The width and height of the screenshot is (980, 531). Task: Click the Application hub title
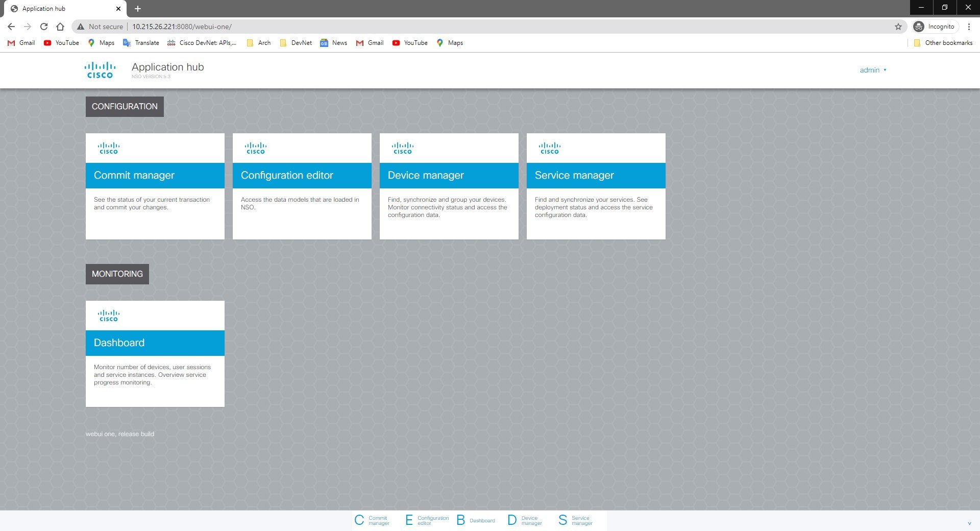coord(167,67)
